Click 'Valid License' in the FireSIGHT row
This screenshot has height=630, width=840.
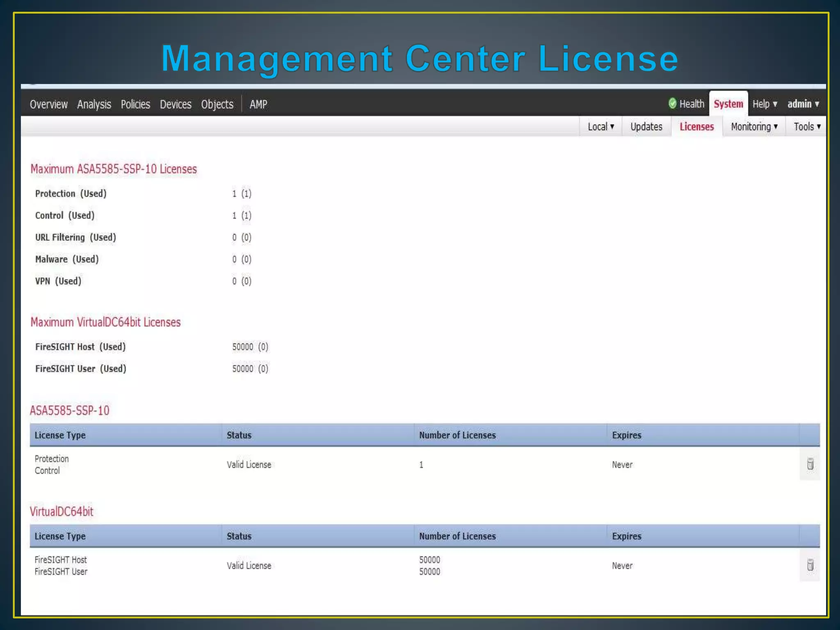[249, 566]
